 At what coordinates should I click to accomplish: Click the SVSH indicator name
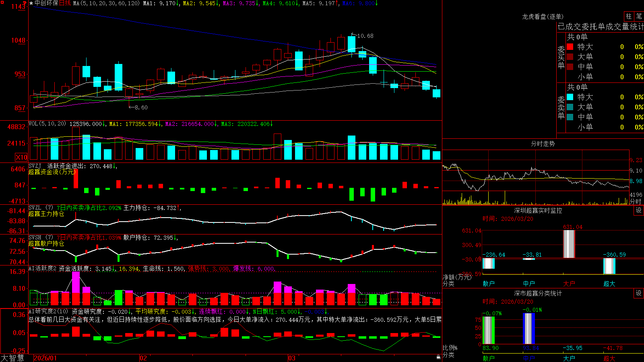click(35, 238)
